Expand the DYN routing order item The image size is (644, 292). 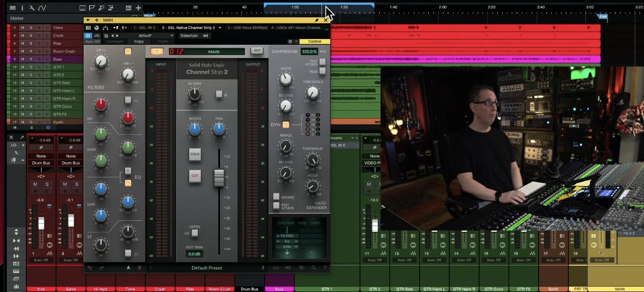(287, 247)
